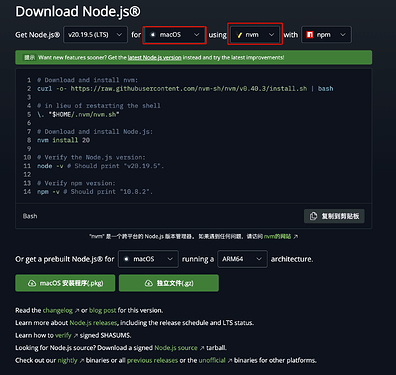Open the unofficial binaries link

tap(212, 360)
